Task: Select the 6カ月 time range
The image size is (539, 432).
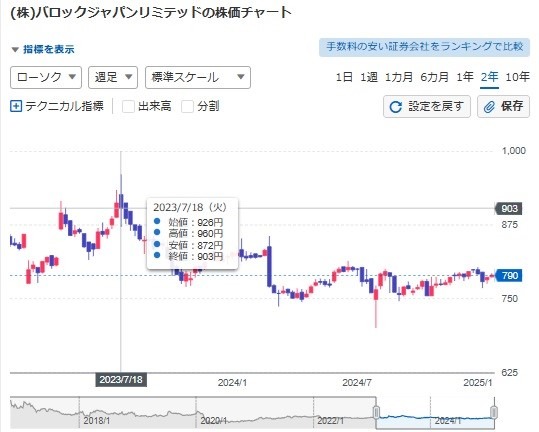Action: click(x=434, y=77)
